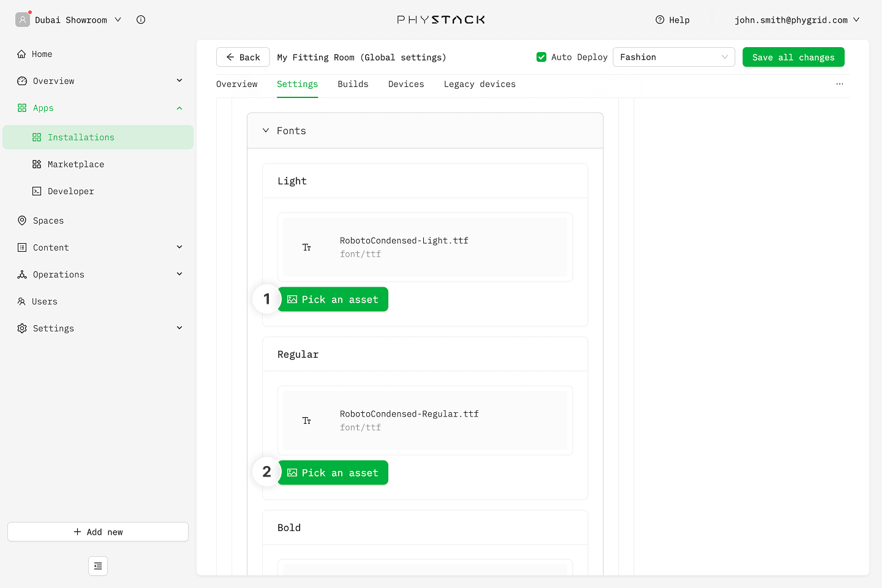This screenshot has width=882, height=588.
Task: Click the info icon beside Dubai Showroom
Action: [x=141, y=20]
